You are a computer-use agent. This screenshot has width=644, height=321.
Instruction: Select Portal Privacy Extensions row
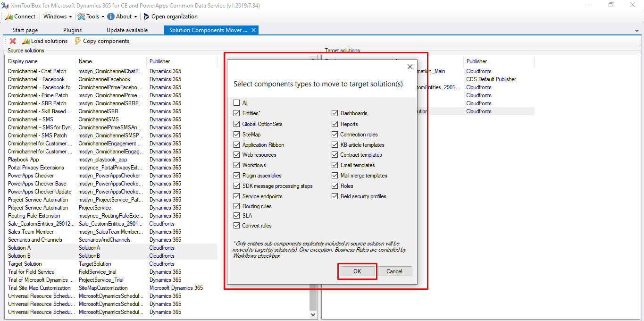pyautogui.click(x=111, y=168)
